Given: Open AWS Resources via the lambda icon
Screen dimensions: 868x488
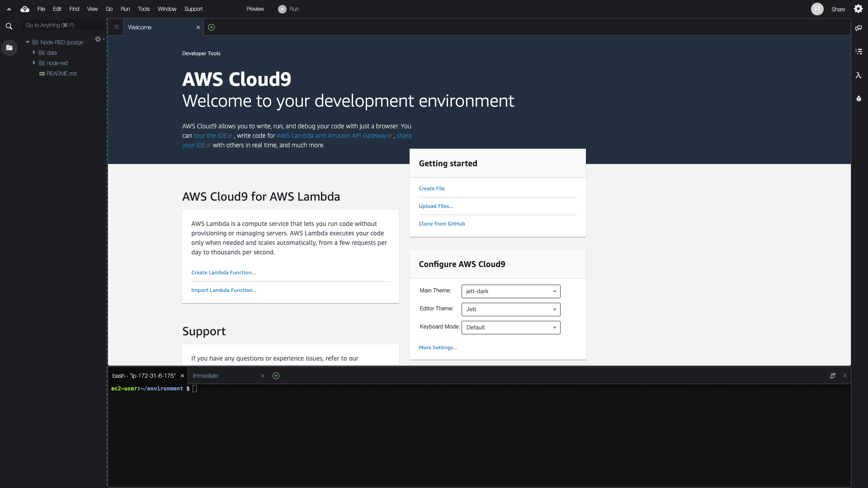Looking at the screenshot, I should [859, 75].
